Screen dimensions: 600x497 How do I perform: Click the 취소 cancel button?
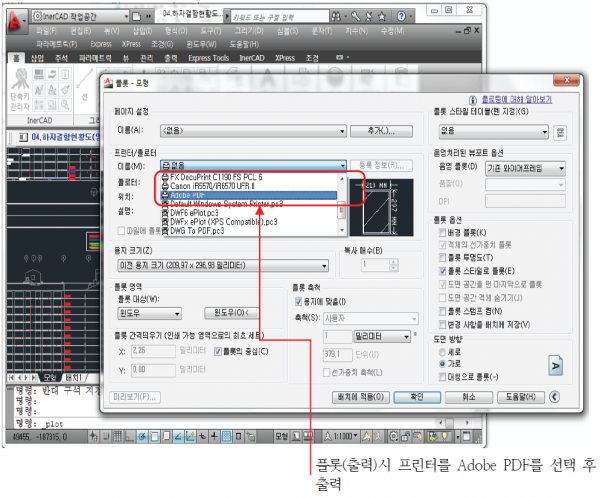pos(469,397)
